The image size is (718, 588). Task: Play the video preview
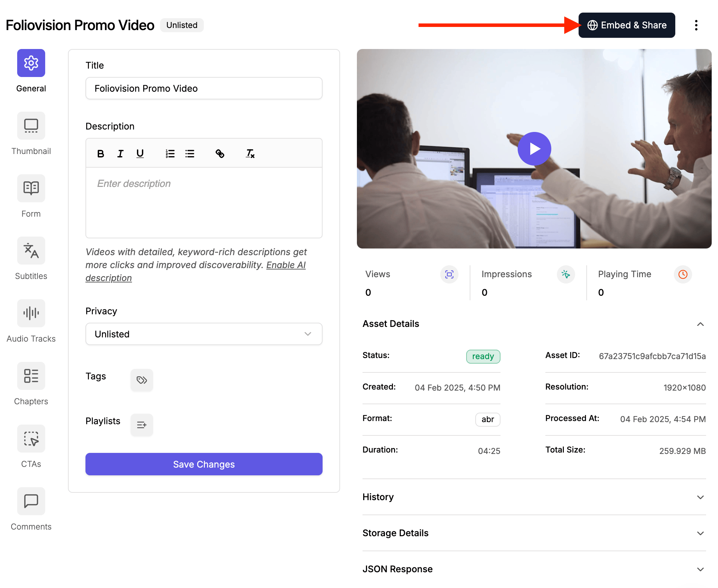pyautogui.click(x=534, y=149)
